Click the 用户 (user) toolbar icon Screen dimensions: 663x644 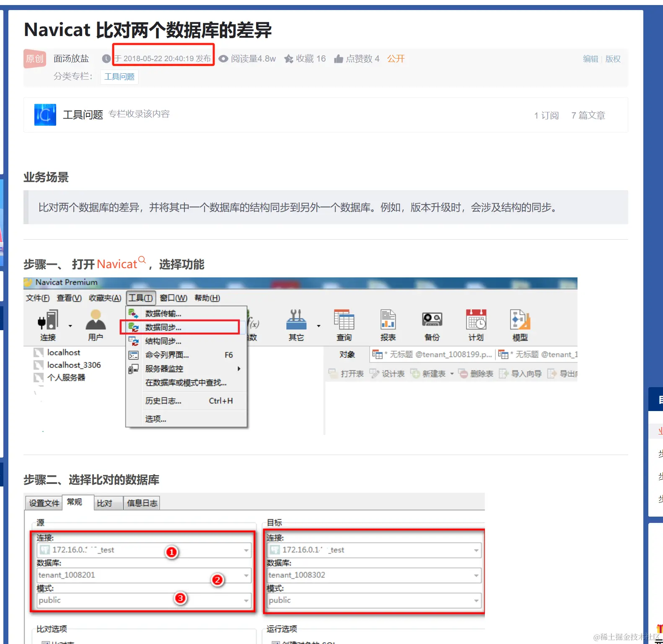96,320
